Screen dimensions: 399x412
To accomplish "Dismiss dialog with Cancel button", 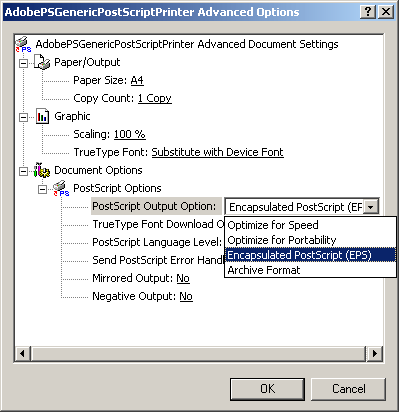I will coord(349,389).
